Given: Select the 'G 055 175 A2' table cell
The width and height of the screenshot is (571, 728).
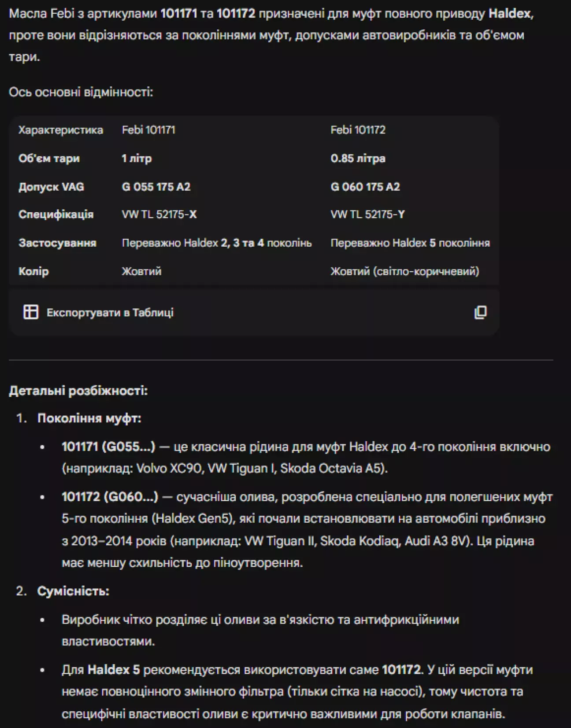Looking at the screenshot, I should tap(156, 187).
